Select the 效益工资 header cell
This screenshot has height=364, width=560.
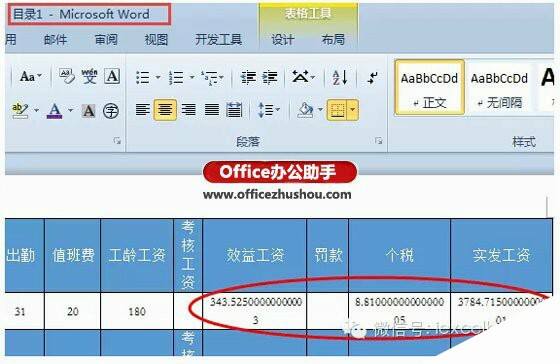click(255, 255)
